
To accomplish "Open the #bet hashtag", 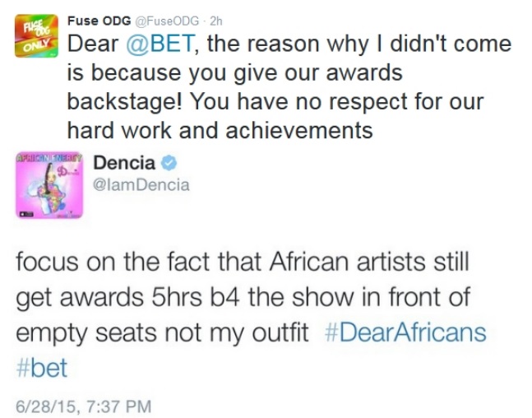I will pos(41,367).
